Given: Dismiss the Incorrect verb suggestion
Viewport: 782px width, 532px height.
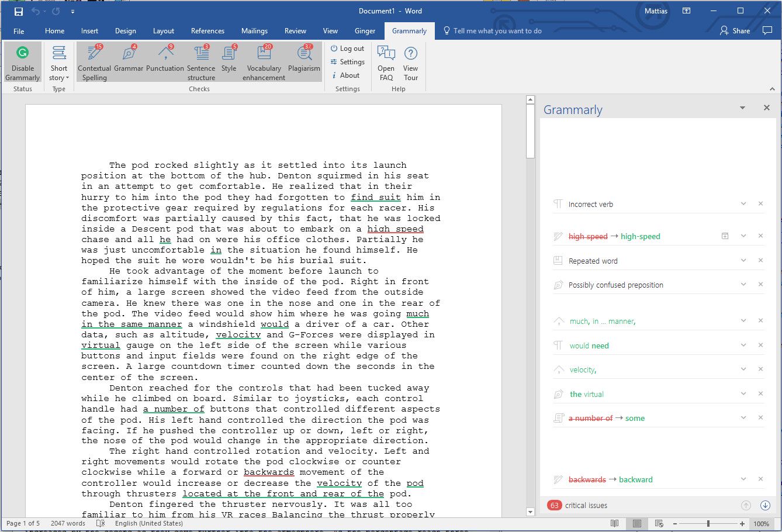Looking at the screenshot, I should 760,203.
